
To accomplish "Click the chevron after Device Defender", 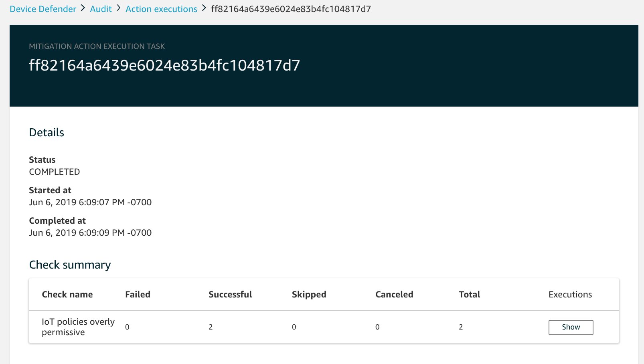I will pyautogui.click(x=83, y=8).
